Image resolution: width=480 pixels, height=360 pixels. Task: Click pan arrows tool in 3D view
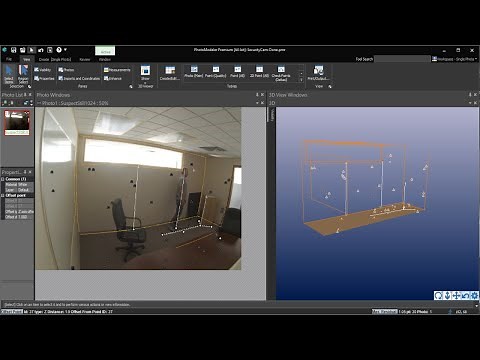click(456, 295)
